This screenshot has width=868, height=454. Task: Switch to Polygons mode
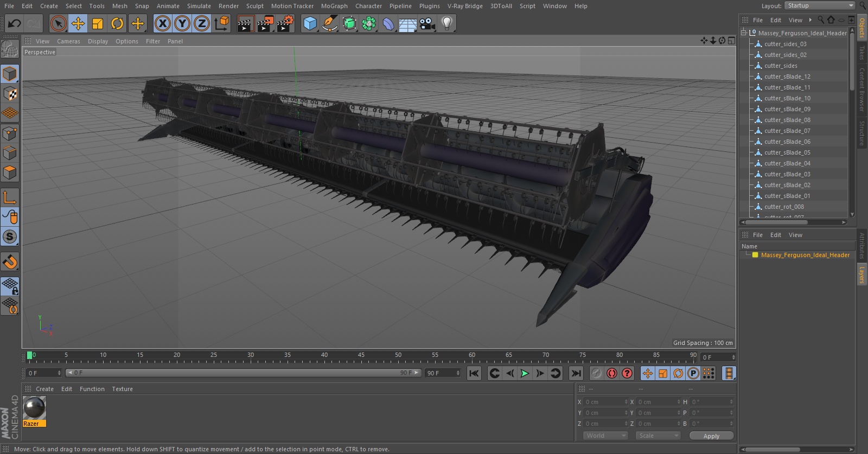tap(10, 173)
